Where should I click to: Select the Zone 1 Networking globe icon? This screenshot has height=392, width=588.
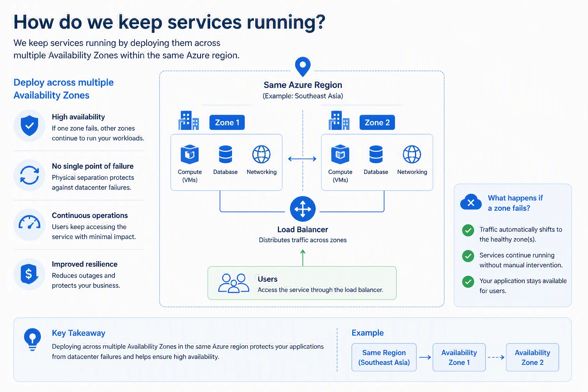(x=261, y=154)
